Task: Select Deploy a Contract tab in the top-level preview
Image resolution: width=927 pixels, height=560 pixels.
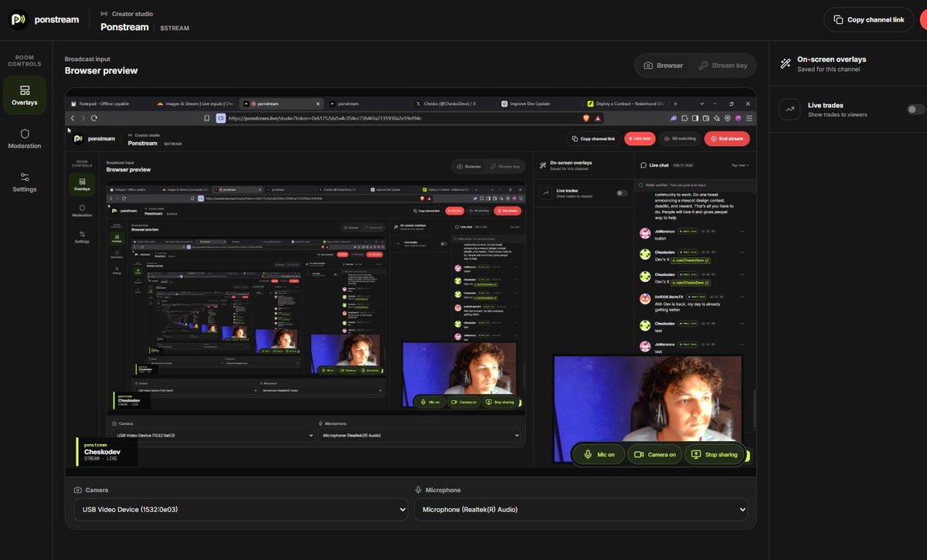Action: pyautogui.click(x=626, y=103)
